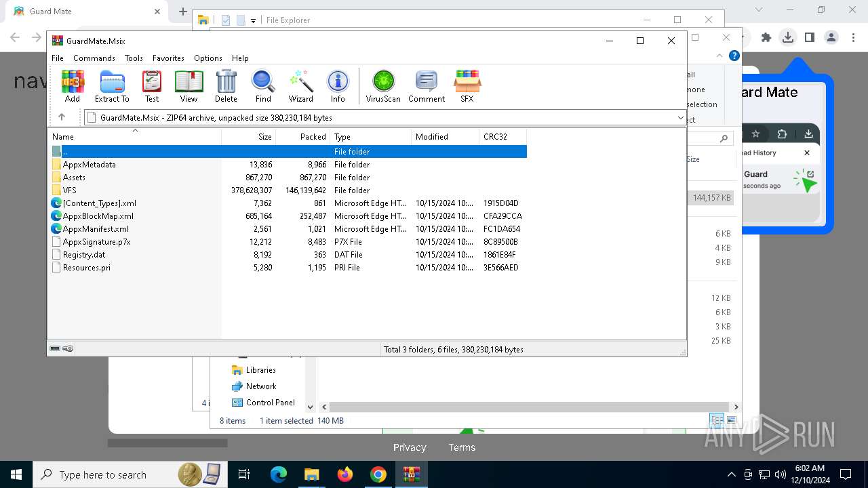Expand the archive path dropdown

pos(680,118)
